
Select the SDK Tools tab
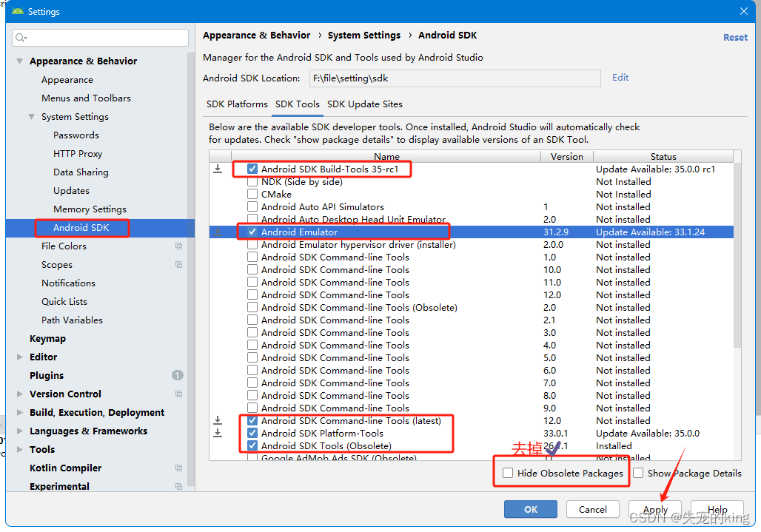click(298, 104)
